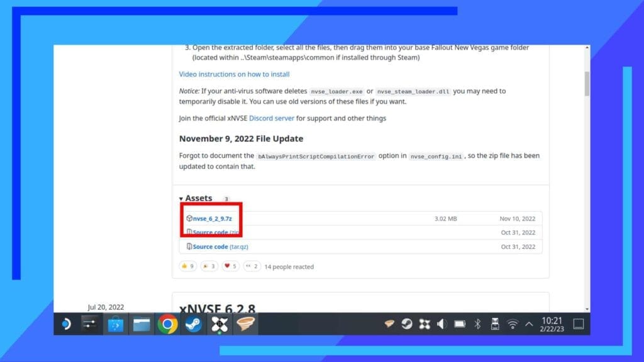This screenshot has width=644, height=362.
Task: Toggle the thumbs up reaction
Action: coord(187,266)
